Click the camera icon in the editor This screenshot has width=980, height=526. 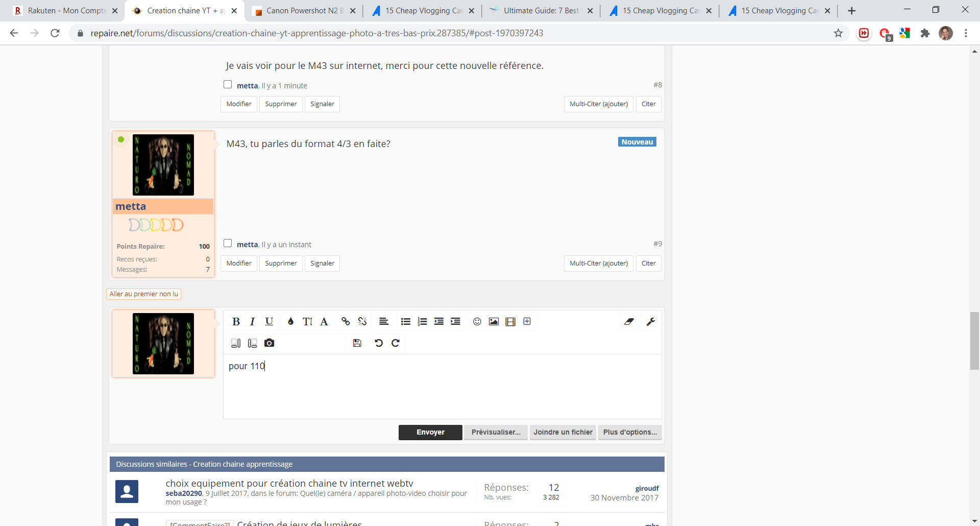click(269, 343)
